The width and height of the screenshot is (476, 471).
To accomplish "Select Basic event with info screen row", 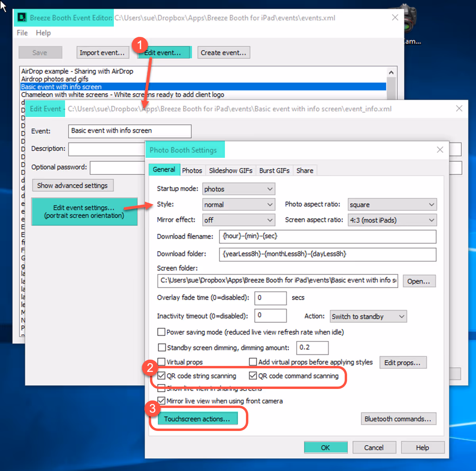I will (x=203, y=87).
